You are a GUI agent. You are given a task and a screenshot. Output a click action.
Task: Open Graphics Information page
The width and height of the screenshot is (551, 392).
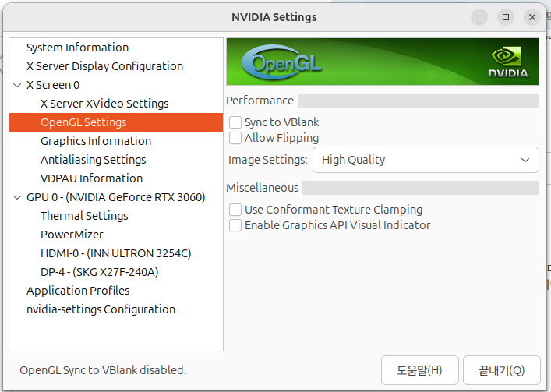coord(96,141)
